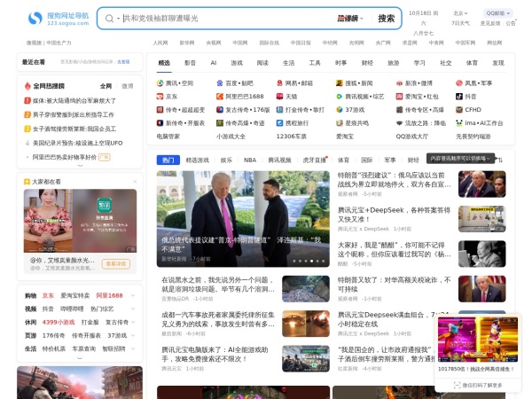Viewport: 532px width, 399px height.
Task: Expand the hot search list chevron
Action: (80, 166)
